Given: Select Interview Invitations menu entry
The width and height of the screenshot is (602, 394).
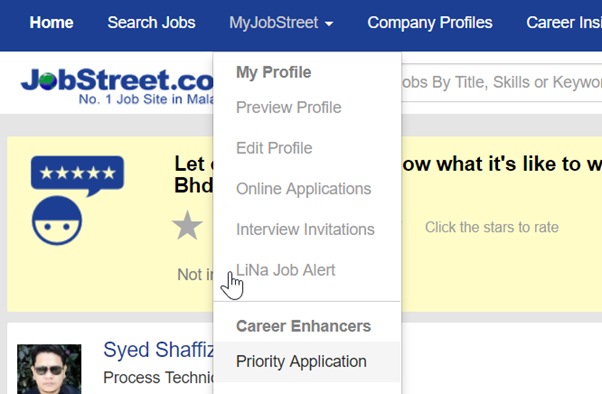Looking at the screenshot, I should click(x=307, y=230).
